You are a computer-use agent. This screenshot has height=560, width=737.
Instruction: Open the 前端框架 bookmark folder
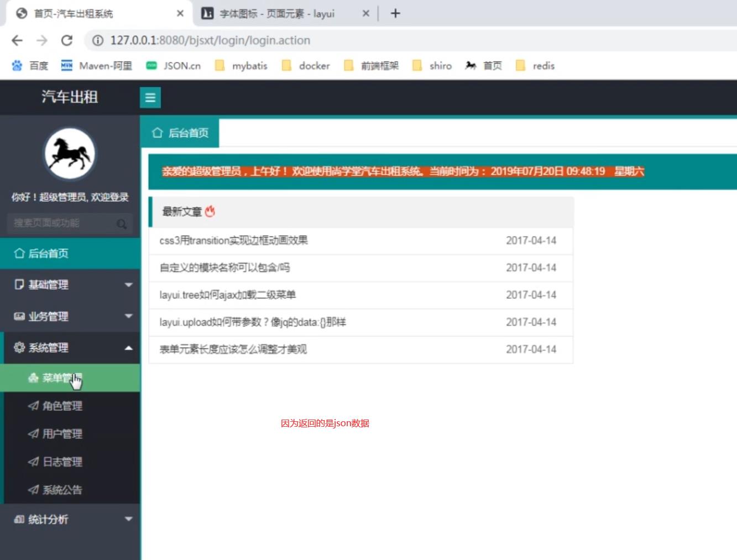click(371, 66)
